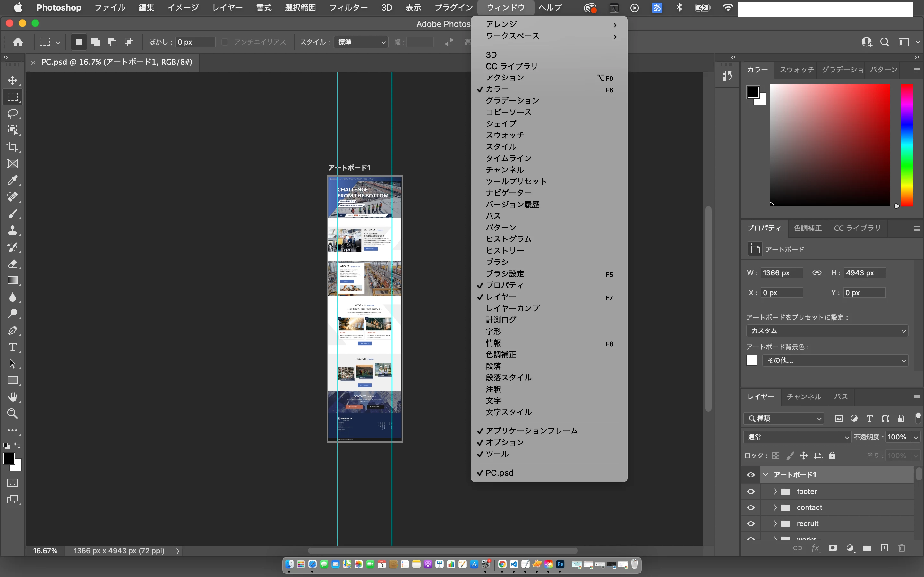Image resolution: width=924 pixels, height=577 pixels.
Task: Open the ワークスペース submenu
Action: pos(512,36)
